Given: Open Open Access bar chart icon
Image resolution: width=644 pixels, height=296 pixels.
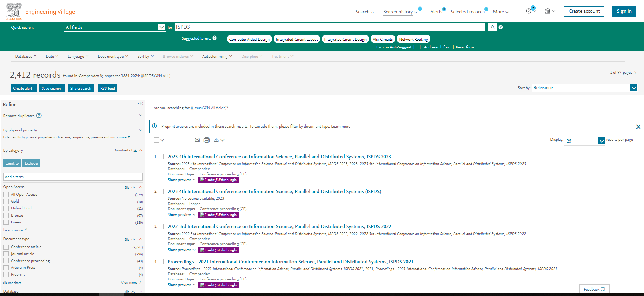Looking at the screenshot, I should [127, 187].
